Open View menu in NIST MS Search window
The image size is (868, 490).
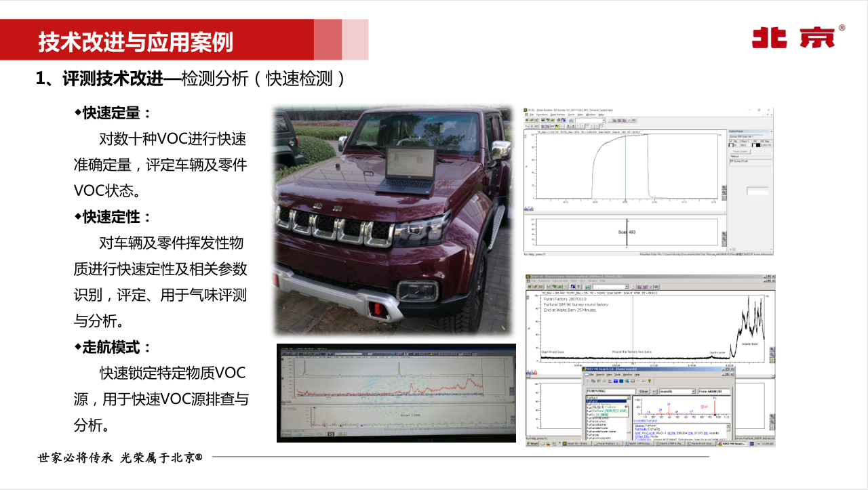click(x=609, y=375)
